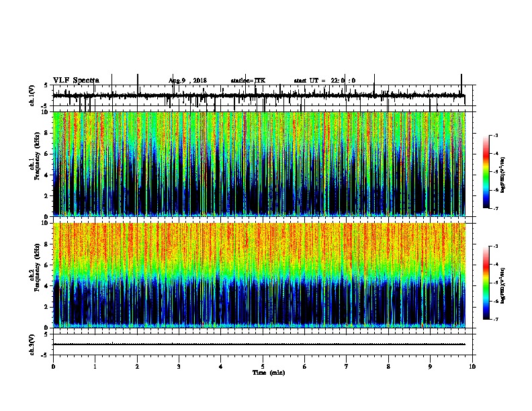Click the ch.1 spectrogram color bar

[x=486, y=172]
